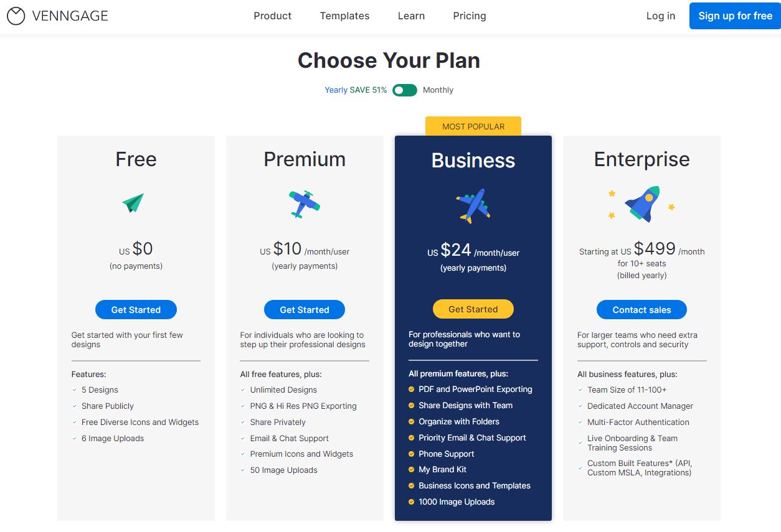The height and width of the screenshot is (532, 781).
Task: Open the Product menu in navigation
Action: coord(273,16)
